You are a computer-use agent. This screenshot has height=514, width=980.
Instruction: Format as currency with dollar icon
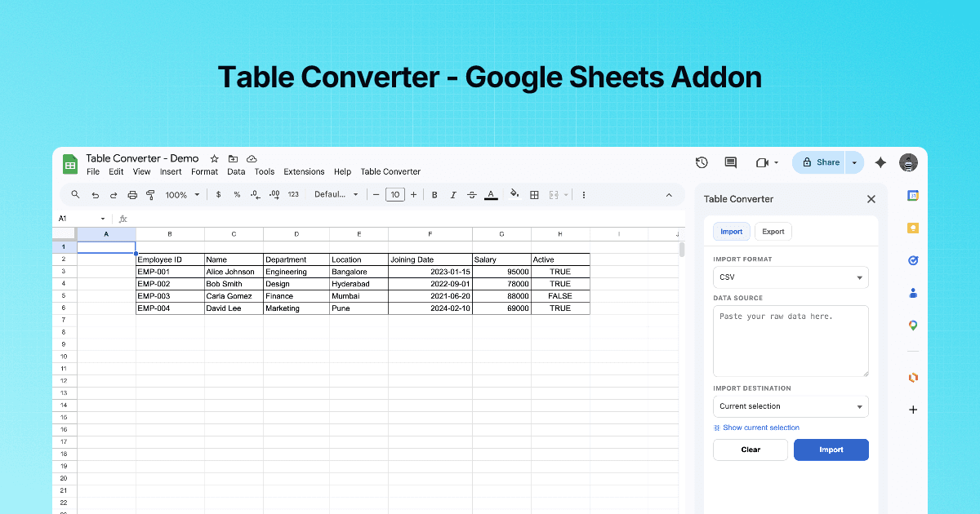(x=218, y=195)
